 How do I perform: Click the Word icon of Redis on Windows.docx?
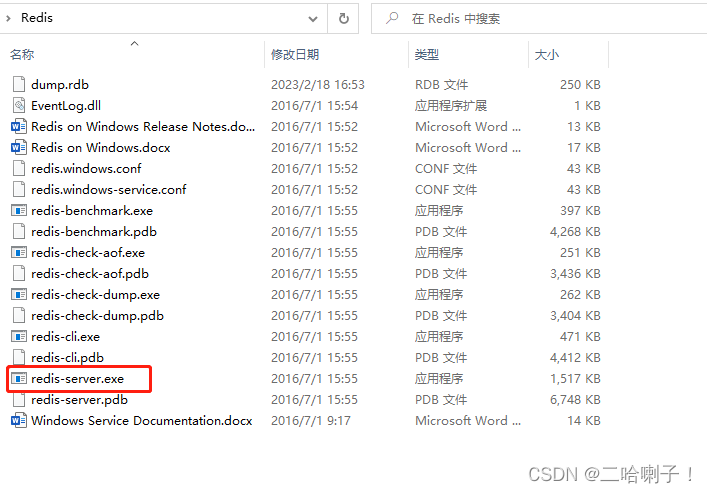pyautogui.click(x=18, y=147)
